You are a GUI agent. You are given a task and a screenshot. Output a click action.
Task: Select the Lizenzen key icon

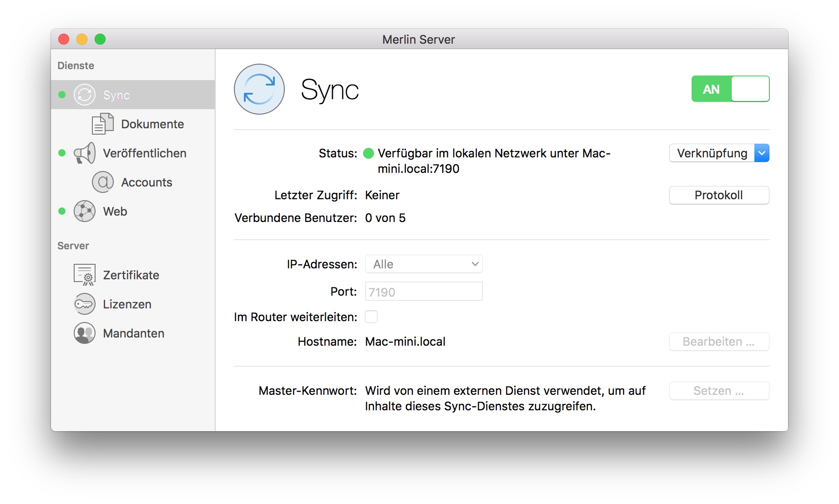pos(84,304)
